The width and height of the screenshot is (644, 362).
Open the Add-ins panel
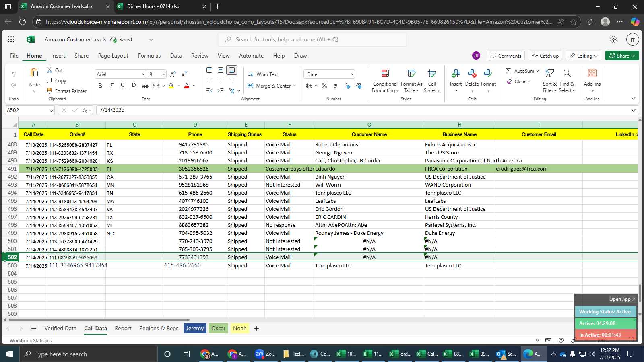592,80
